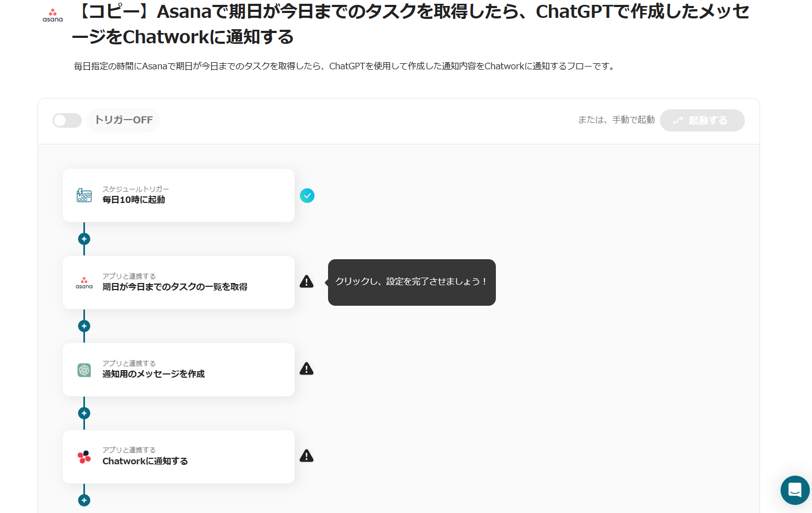This screenshot has width=812, height=513.
Task: Click the Asana logo beside the flow title
Action: pyautogui.click(x=53, y=15)
